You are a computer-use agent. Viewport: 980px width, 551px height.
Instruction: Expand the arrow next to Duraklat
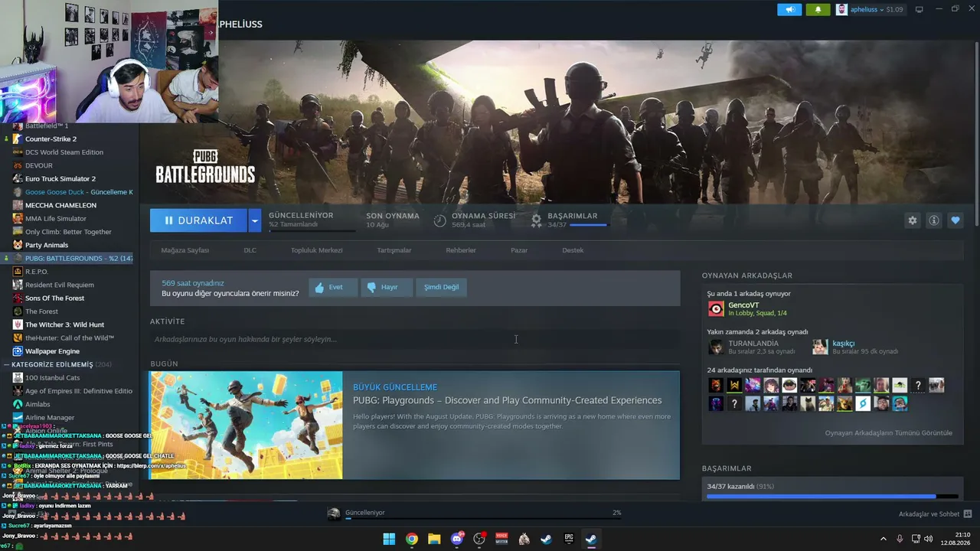[255, 220]
